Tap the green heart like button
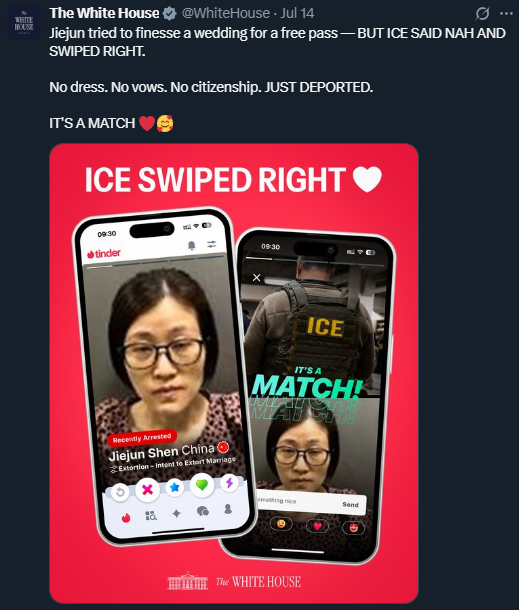519x610 pixels. [x=202, y=485]
